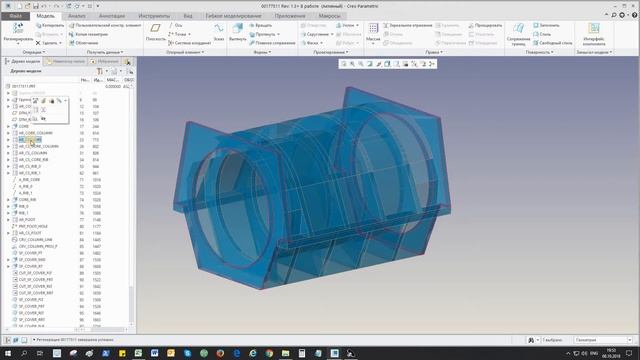Click the Сопряжение границ (Boundary Blend) icon
Screen dimensions: 640x360
pos(518,29)
